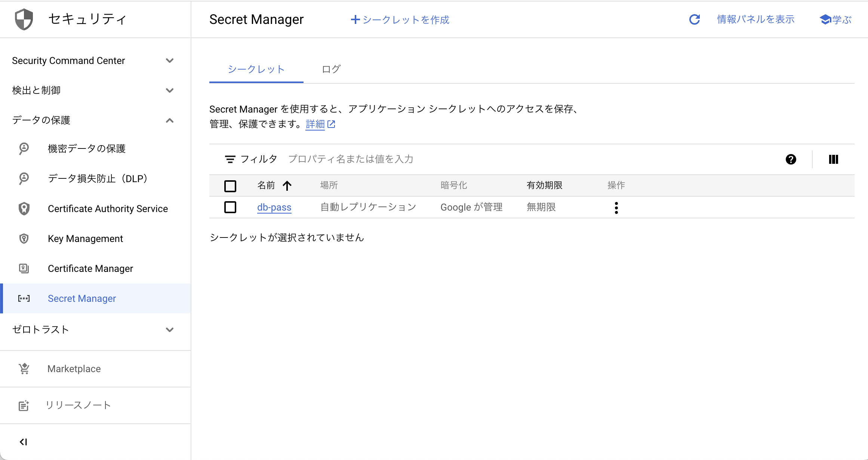The height and width of the screenshot is (460, 868).
Task: Select the Key Management sidebar icon
Action: click(x=24, y=238)
